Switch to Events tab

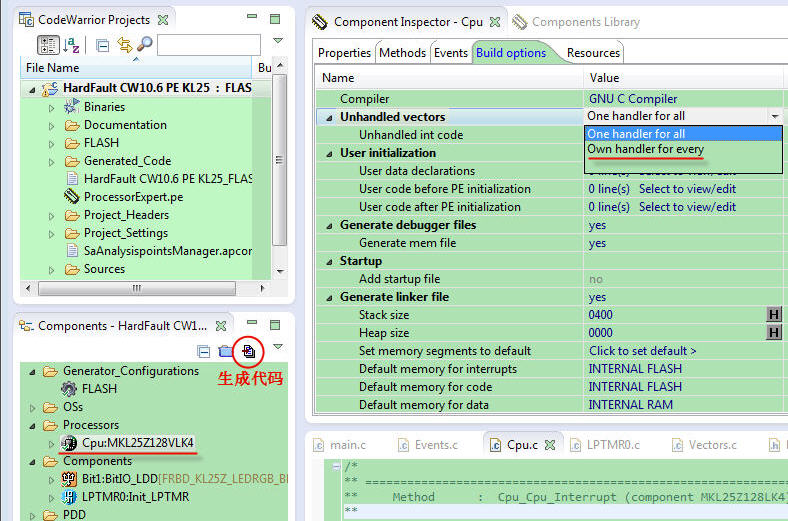point(451,53)
